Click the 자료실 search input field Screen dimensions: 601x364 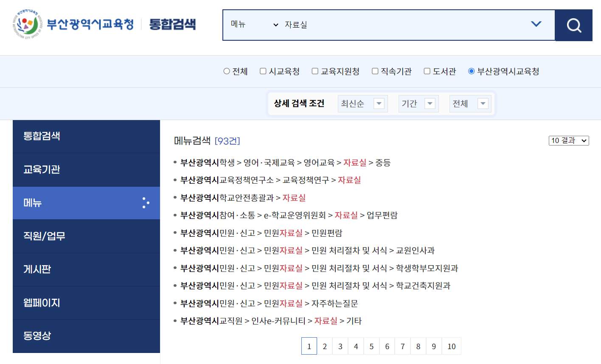[x=403, y=25]
